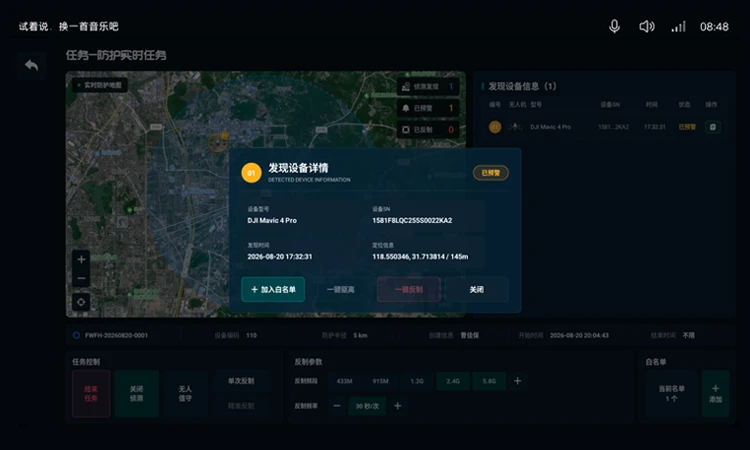Go back using the return arrow

[32, 65]
